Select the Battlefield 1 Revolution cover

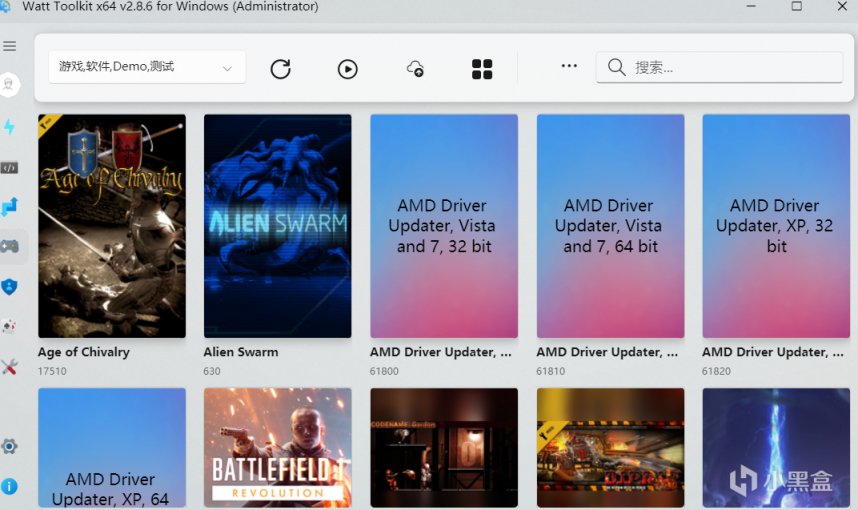click(277, 448)
